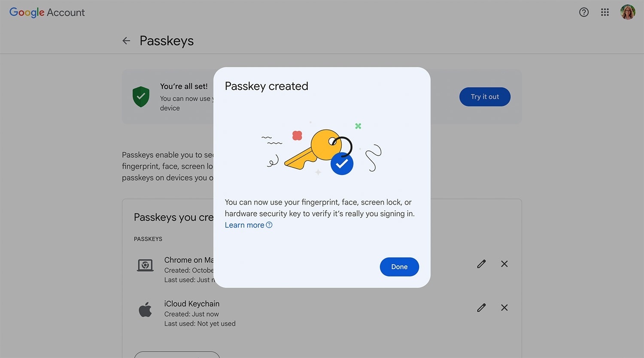The height and width of the screenshot is (358, 644).
Task: Click the "Passkeys" page title
Action: (x=167, y=41)
